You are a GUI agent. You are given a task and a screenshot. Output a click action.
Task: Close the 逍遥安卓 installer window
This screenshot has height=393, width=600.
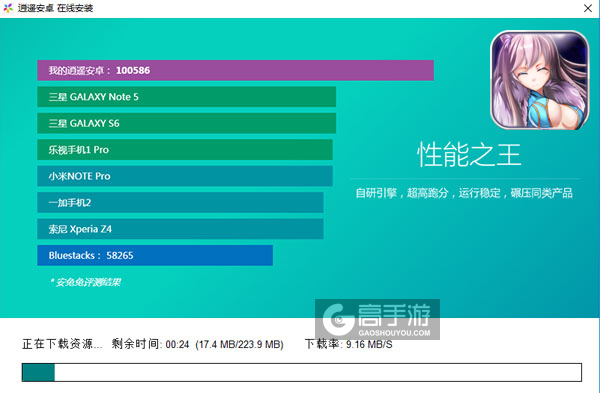[x=588, y=8]
